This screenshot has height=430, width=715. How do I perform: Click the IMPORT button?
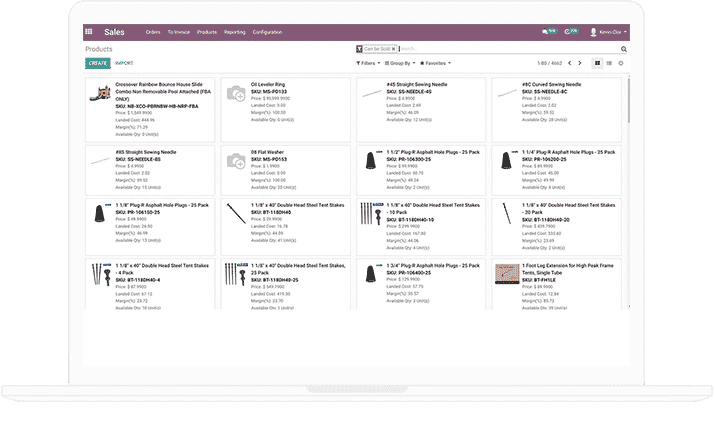pyautogui.click(x=124, y=63)
